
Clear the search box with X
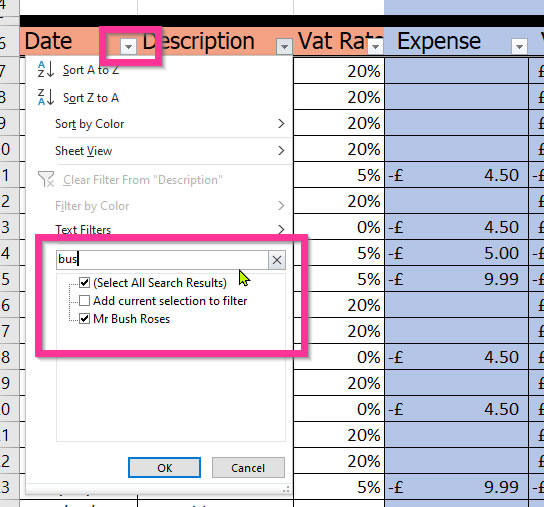pos(277,260)
